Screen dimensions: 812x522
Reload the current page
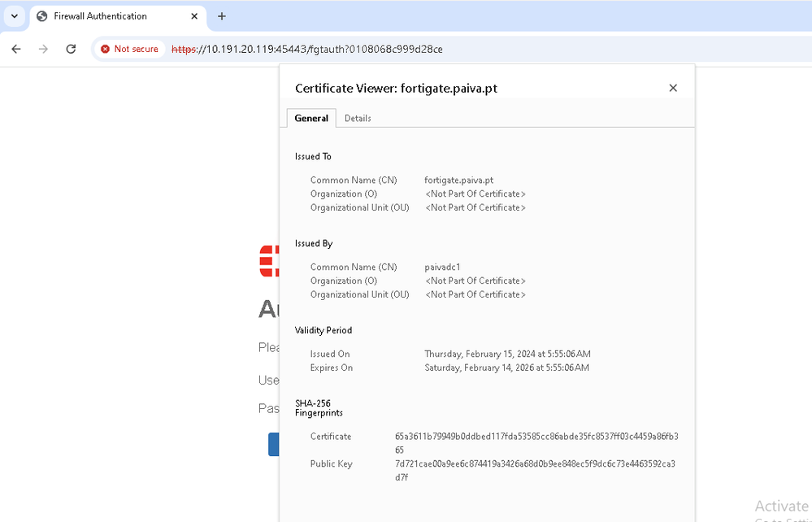click(71, 49)
